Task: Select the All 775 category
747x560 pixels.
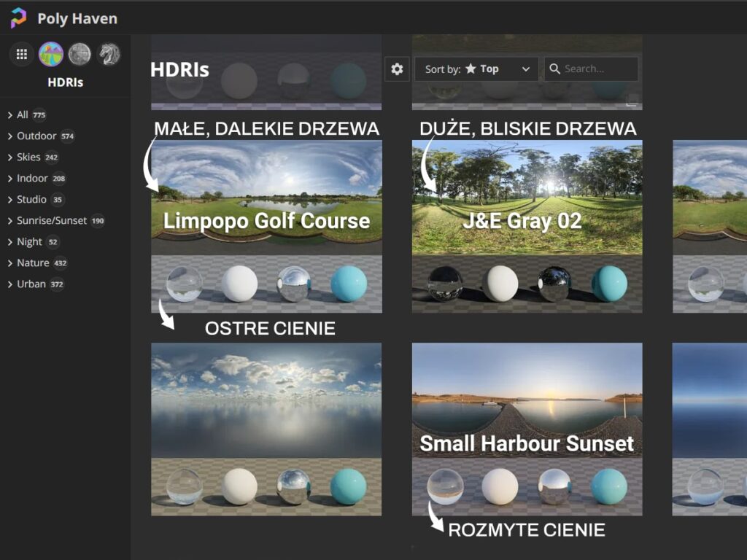Action: point(23,115)
